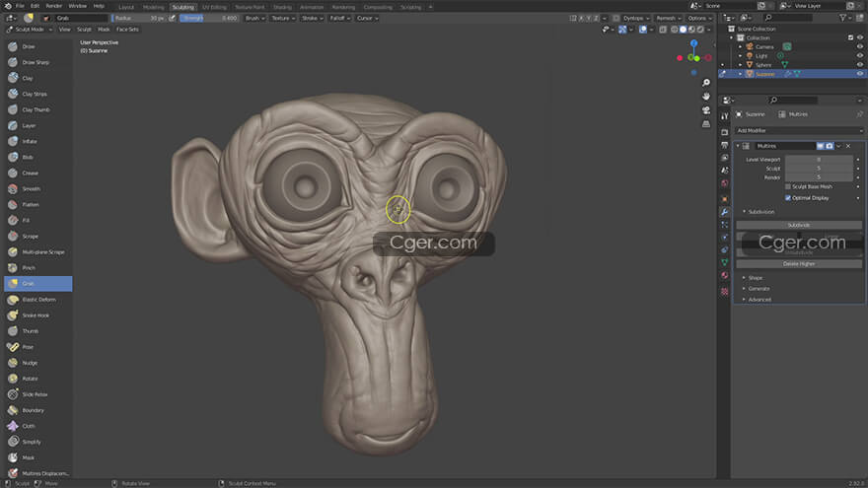Select the Draw Sharp brush

pos(37,62)
